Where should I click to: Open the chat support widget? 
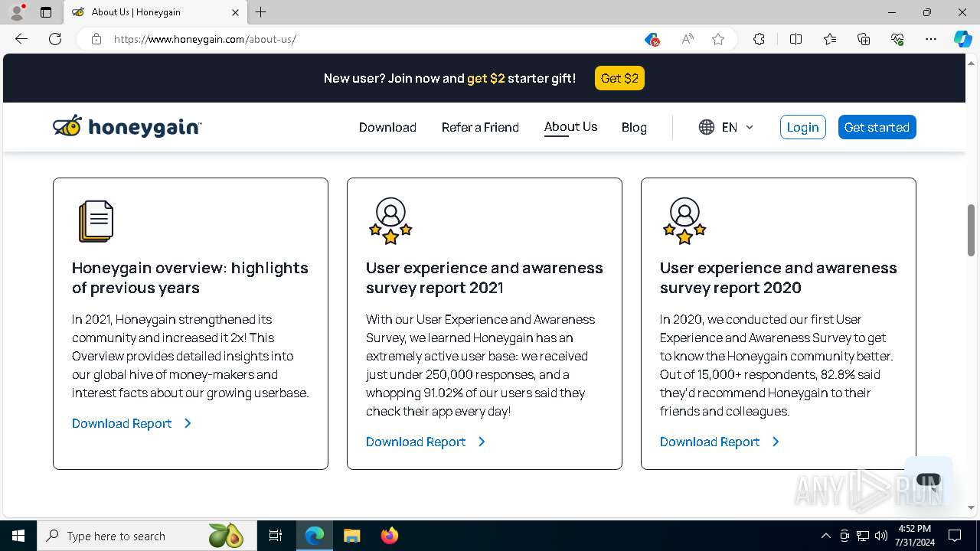[x=928, y=481]
